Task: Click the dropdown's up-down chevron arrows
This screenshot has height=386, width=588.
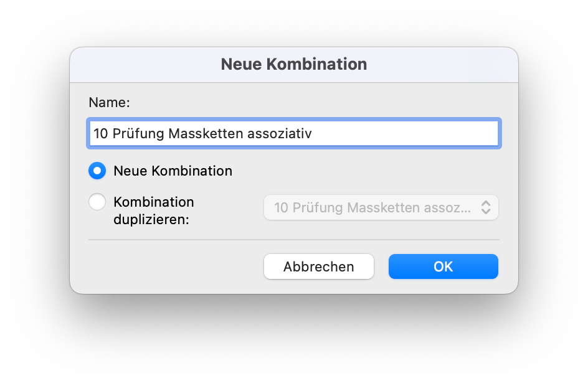Action: [486, 207]
